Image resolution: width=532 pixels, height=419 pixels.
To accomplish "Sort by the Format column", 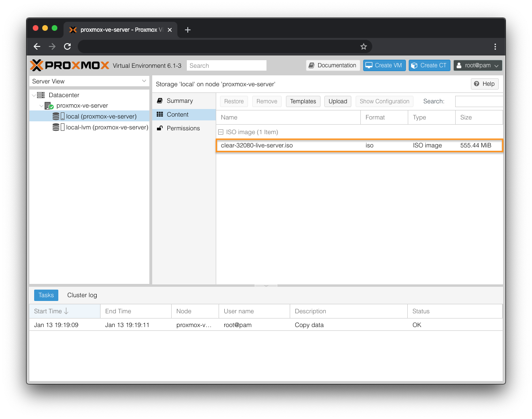I will 385,118.
